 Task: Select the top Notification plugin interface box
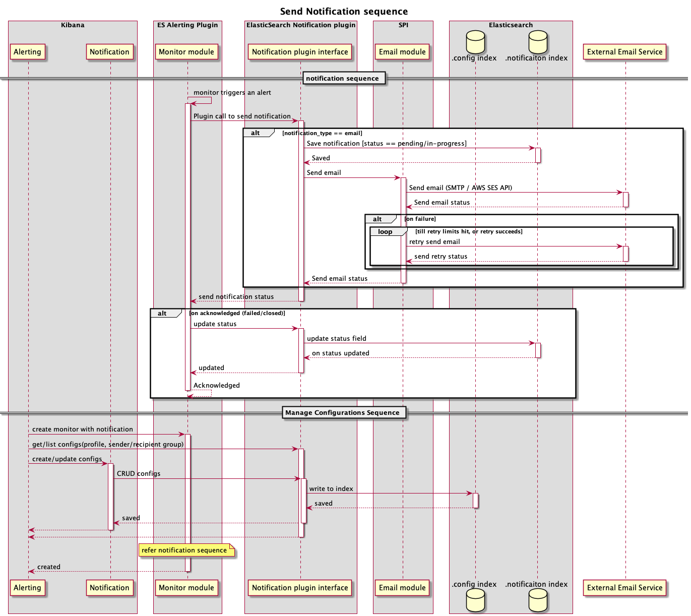[300, 52]
